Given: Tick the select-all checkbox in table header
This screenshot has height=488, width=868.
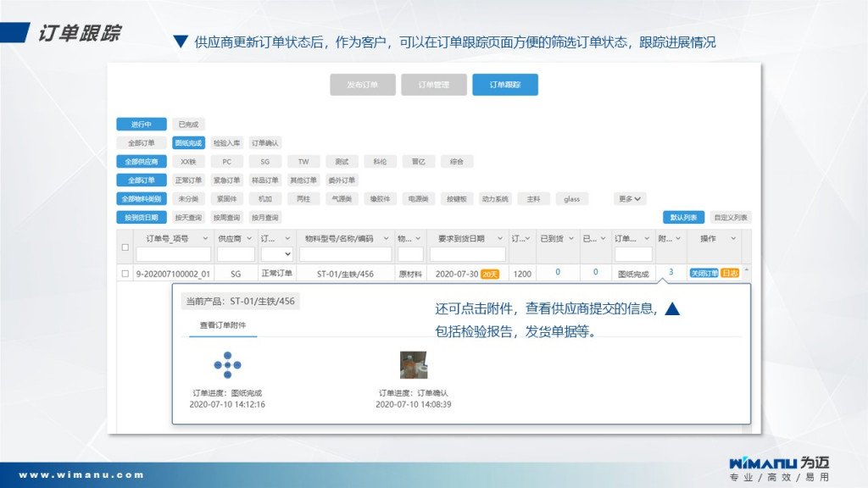Looking at the screenshot, I should (x=125, y=247).
